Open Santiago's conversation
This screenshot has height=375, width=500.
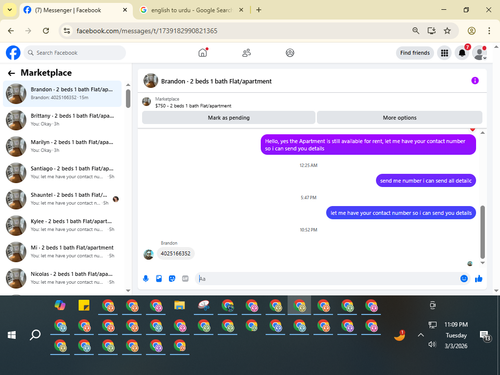62,172
